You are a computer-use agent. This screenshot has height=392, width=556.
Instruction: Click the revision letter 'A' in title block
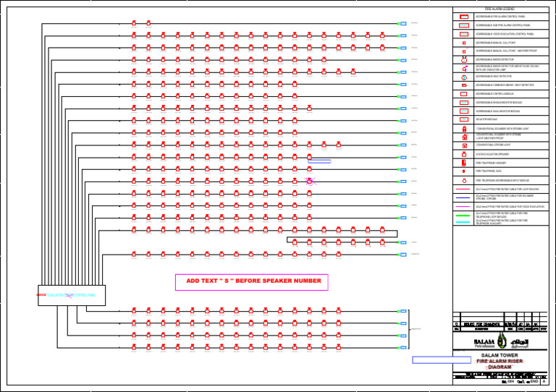pyautogui.click(x=544, y=382)
